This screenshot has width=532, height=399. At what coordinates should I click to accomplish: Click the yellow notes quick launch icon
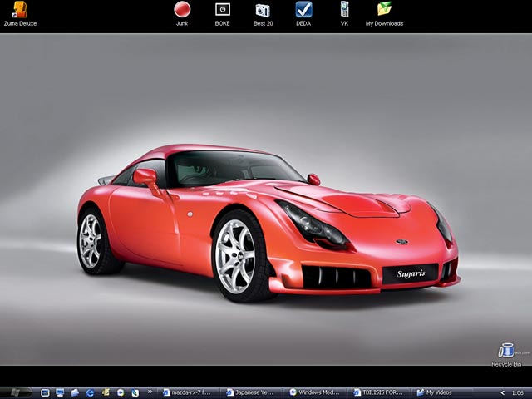106,393
